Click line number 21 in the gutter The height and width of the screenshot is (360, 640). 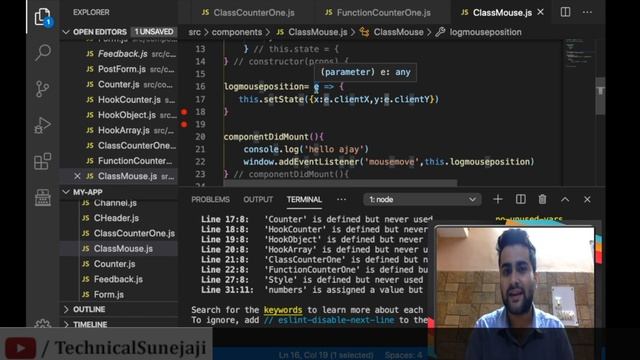click(200, 149)
